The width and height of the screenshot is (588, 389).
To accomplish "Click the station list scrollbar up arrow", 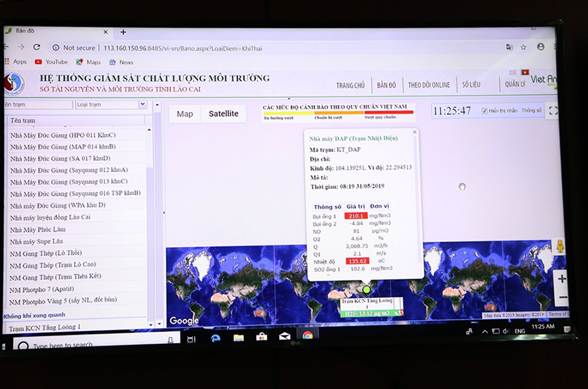I will pyautogui.click(x=149, y=130).
